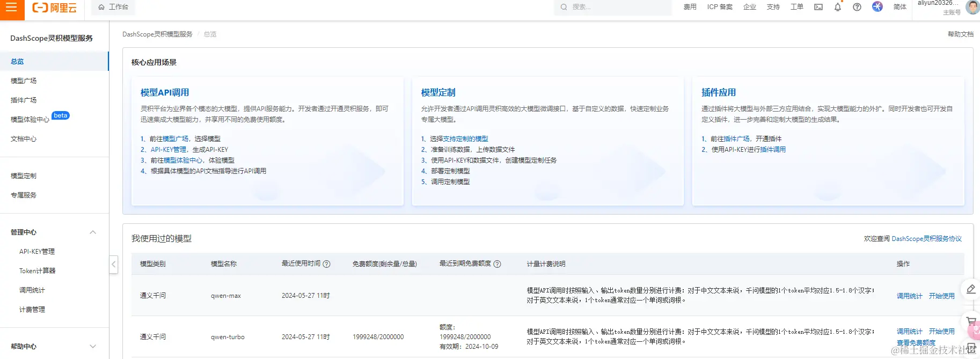Follow the 模型体验中心 link in step 3
This screenshot has width=980, height=359.
pos(183,160)
